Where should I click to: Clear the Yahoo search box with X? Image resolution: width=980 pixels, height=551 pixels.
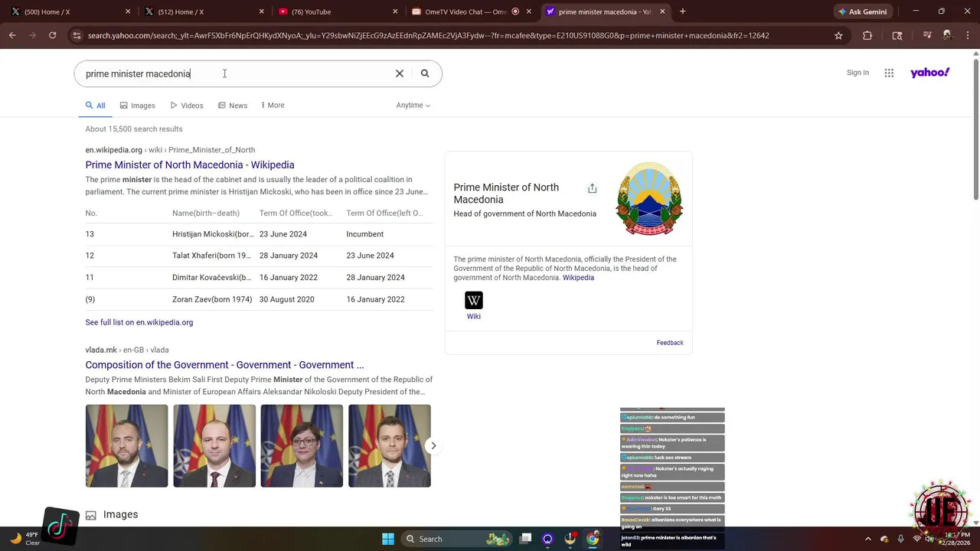point(399,73)
